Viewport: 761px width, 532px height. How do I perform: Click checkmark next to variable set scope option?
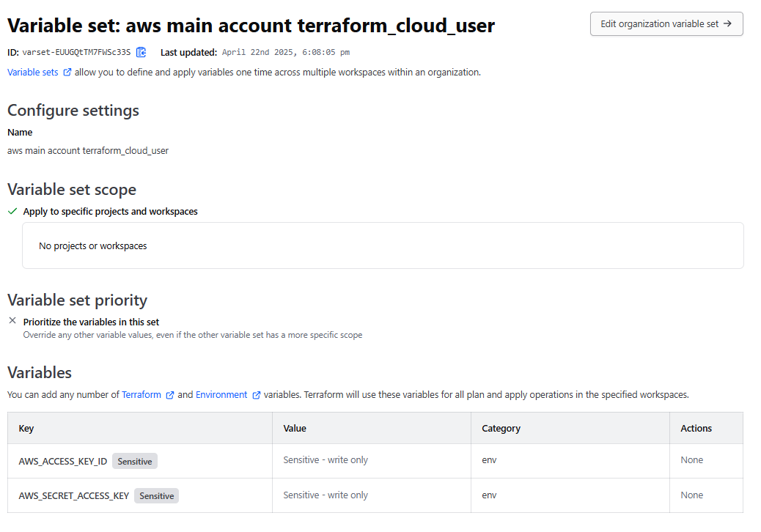[12, 210]
